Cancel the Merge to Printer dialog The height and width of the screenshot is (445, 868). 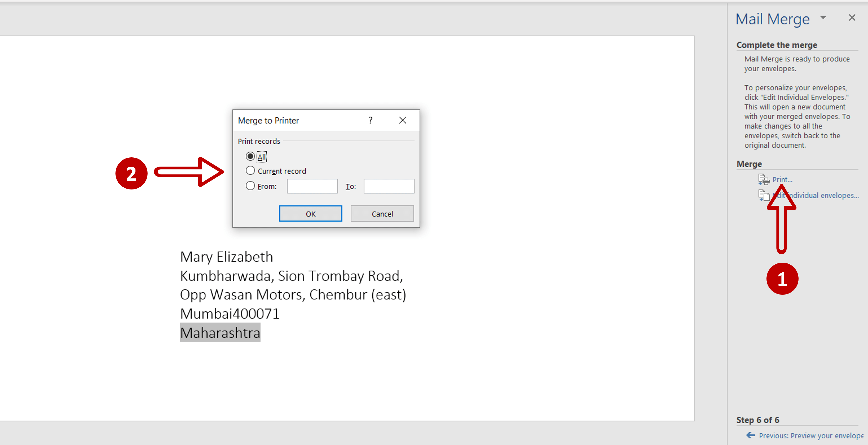pyautogui.click(x=382, y=213)
